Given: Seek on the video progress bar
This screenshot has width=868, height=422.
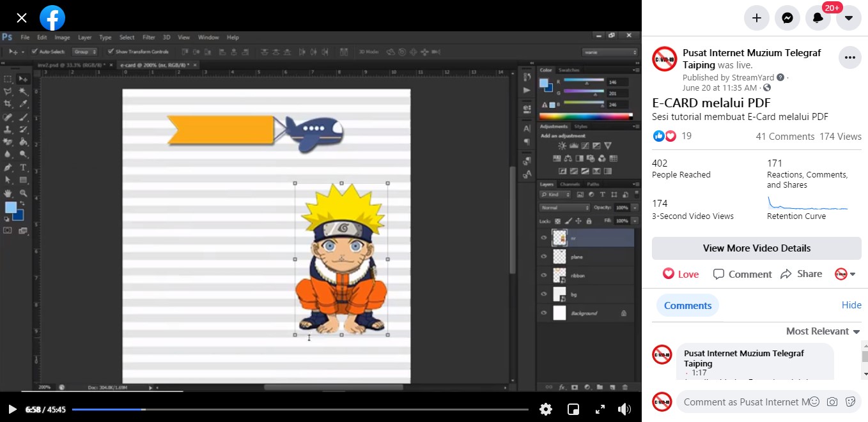Looking at the screenshot, I should tap(300, 409).
